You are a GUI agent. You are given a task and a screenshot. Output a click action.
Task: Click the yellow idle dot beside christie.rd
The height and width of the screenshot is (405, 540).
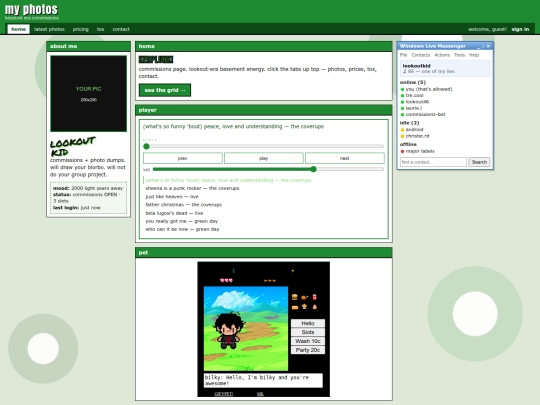402,136
